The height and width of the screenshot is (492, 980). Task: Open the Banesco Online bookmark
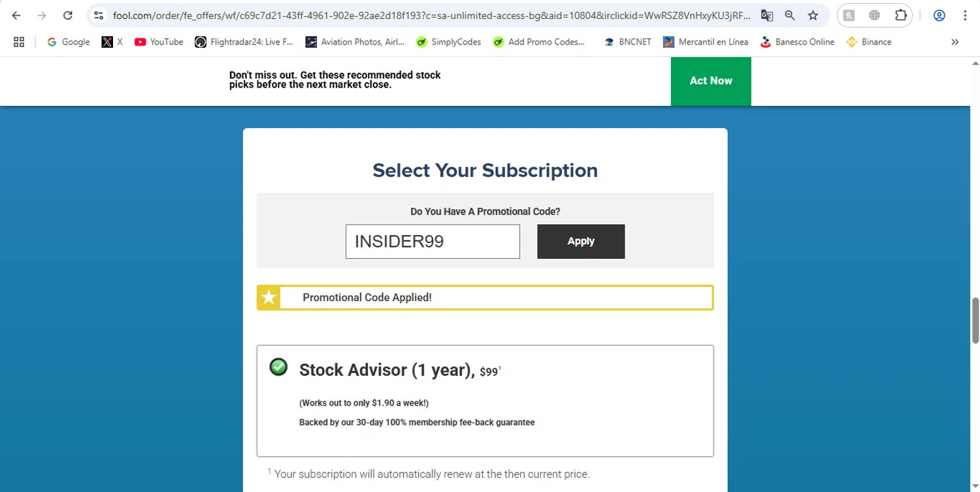(x=797, y=42)
